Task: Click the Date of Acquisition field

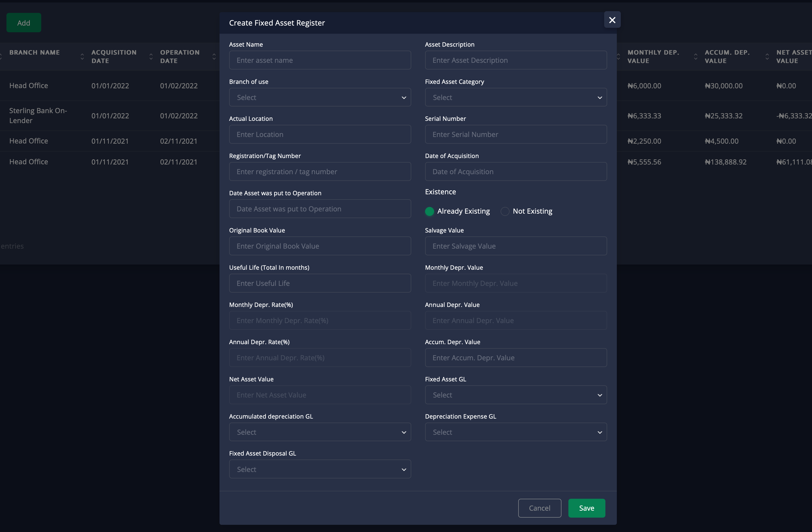Action: 516,172
